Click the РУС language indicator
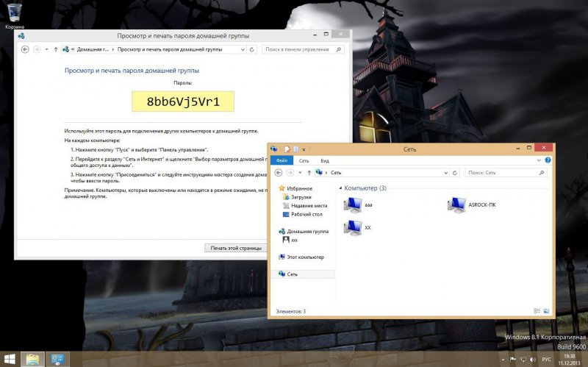Image resolution: width=588 pixels, height=367 pixels. [x=547, y=360]
